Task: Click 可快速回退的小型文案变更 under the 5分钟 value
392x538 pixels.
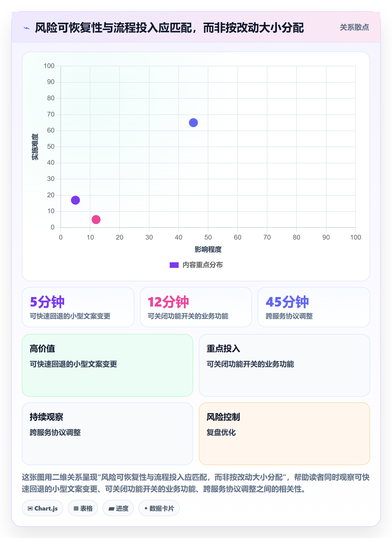Action: point(70,316)
